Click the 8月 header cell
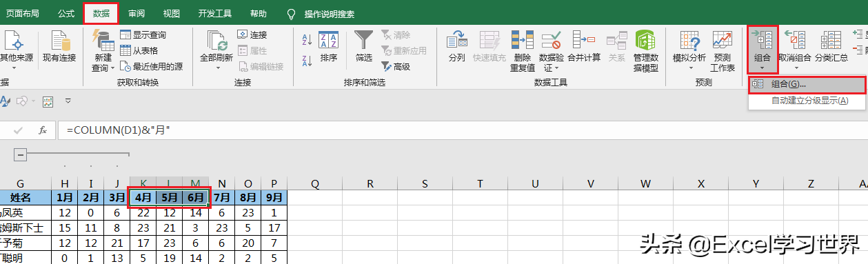 [x=248, y=197]
